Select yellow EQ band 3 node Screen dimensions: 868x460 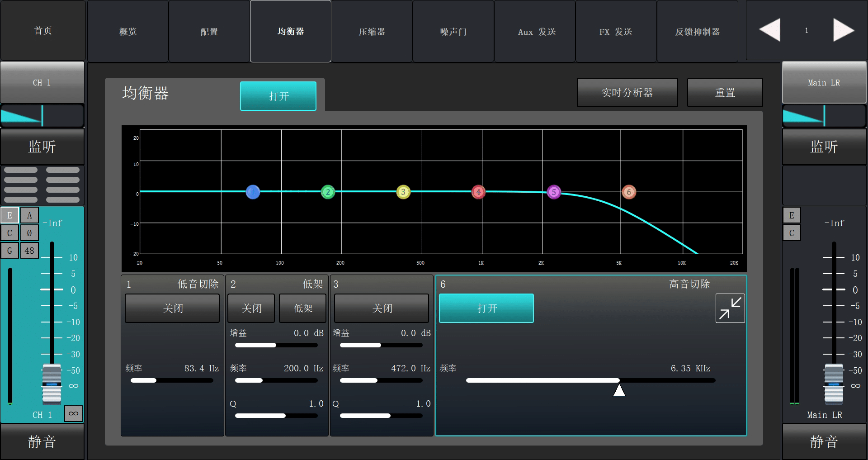tap(403, 192)
